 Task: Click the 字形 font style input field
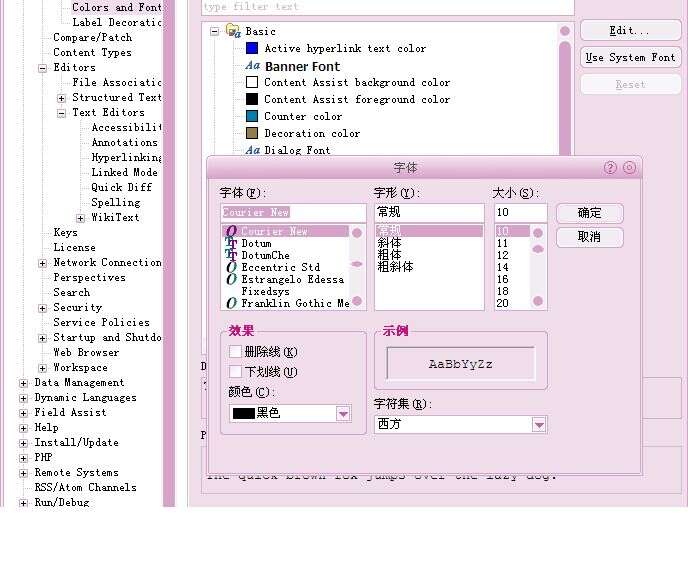pos(429,212)
